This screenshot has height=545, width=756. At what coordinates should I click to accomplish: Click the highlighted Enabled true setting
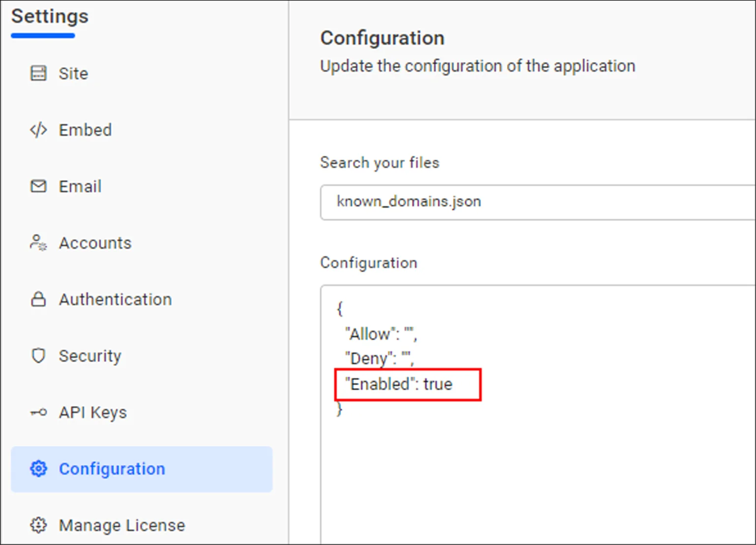(x=407, y=384)
